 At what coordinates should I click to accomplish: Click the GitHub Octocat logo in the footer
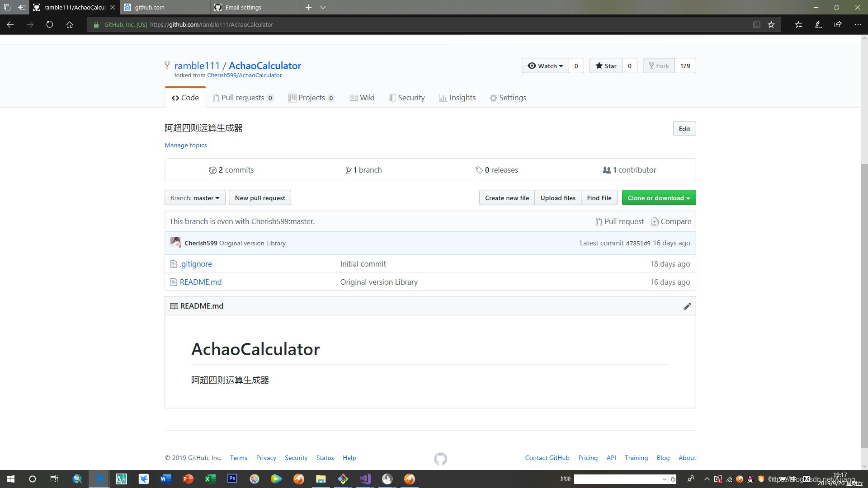click(440, 459)
